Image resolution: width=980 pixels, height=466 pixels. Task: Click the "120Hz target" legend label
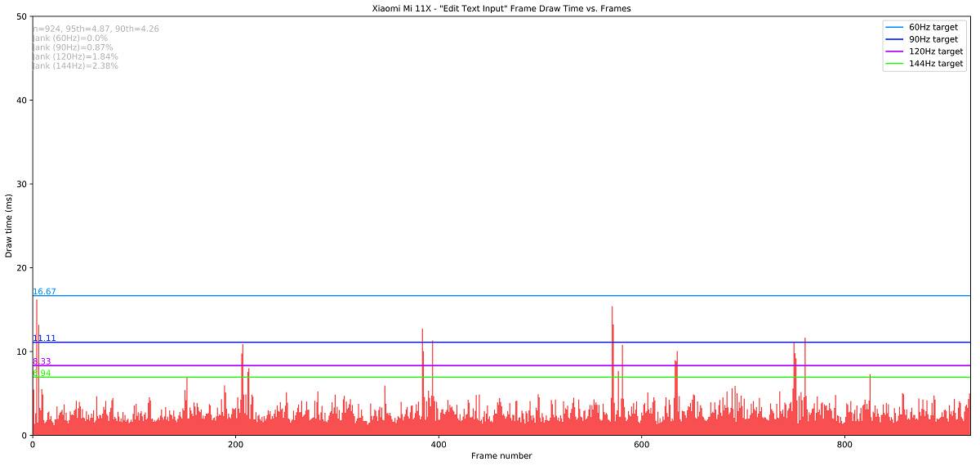click(936, 52)
